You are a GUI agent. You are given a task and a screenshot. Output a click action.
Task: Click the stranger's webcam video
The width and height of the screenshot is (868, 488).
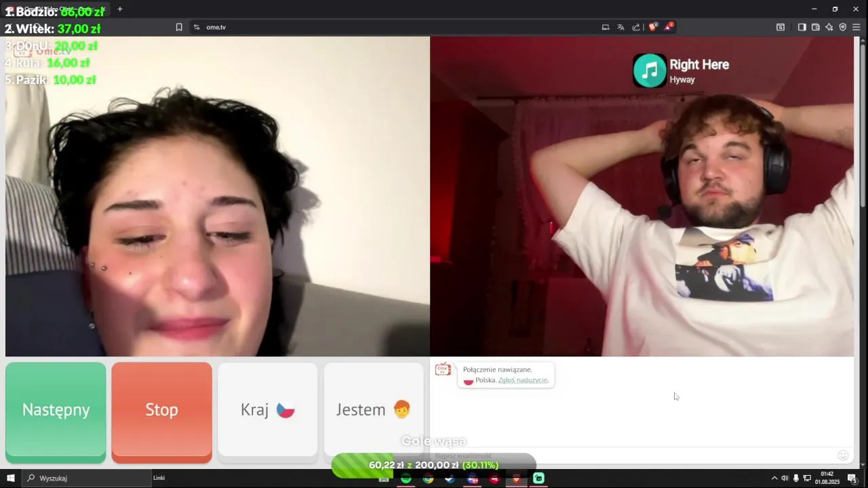tap(217, 197)
